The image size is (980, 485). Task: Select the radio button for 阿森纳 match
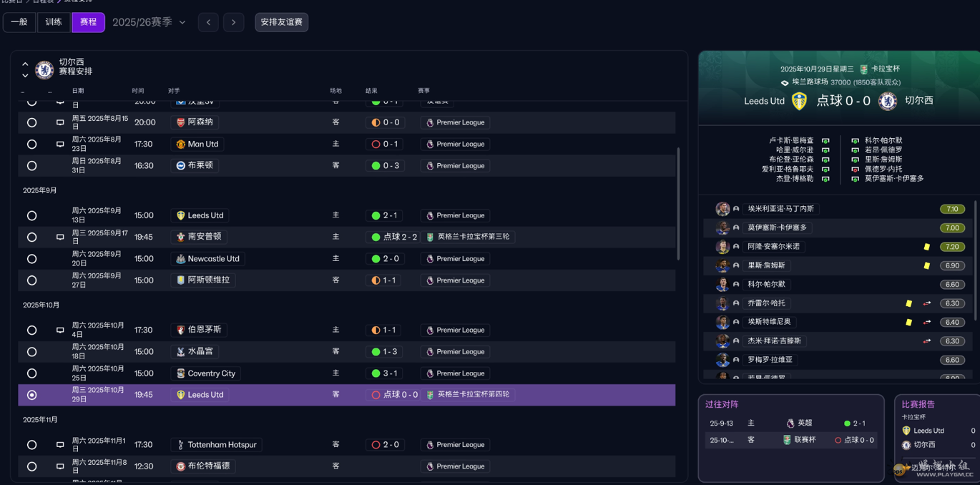[31, 123]
